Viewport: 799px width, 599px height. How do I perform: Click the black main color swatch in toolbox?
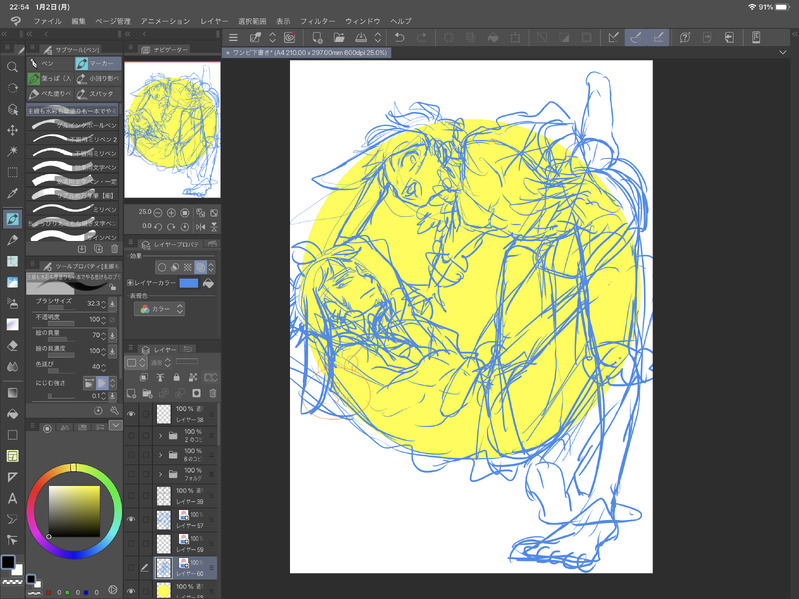pos(8,562)
